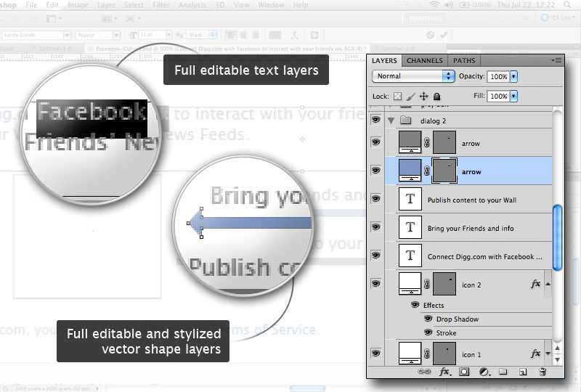
Task: Click the Left align text icon
Action: coord(231,35)
